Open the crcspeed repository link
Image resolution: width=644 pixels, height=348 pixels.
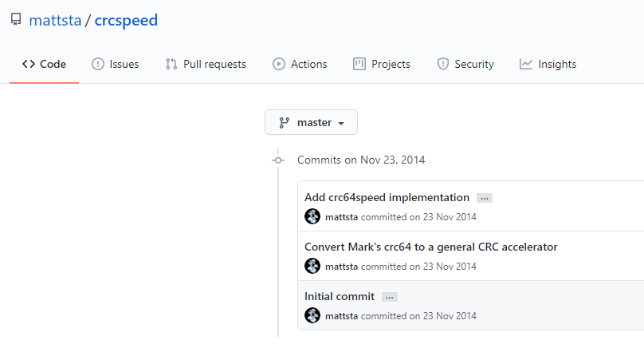click(126, 21)
